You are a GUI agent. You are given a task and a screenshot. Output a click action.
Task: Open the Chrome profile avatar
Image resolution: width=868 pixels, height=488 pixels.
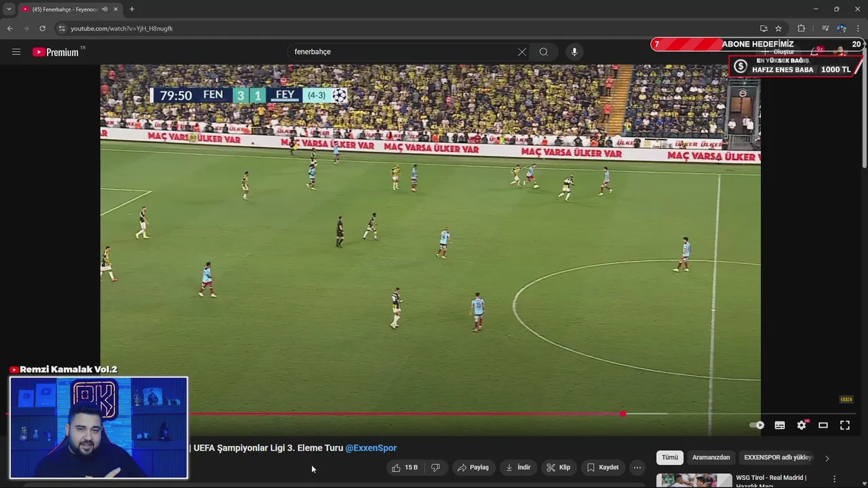(x=842, y=28)
